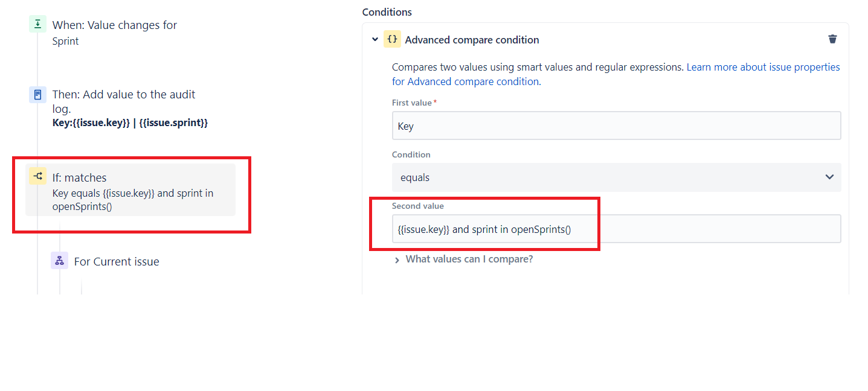Image resolution: width=868 pixels, height=391 pixels.
Task: Delete the condition using the trash icon
Action: 832,39
